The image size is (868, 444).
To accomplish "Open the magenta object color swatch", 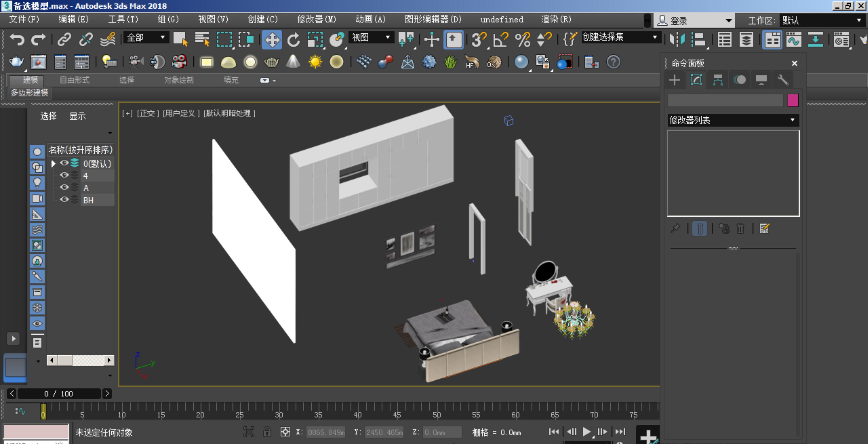I will [793, 100].
